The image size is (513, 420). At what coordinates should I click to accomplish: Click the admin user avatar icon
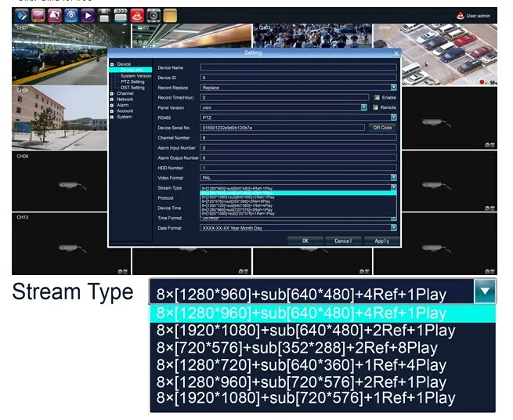tap(461, 16)
